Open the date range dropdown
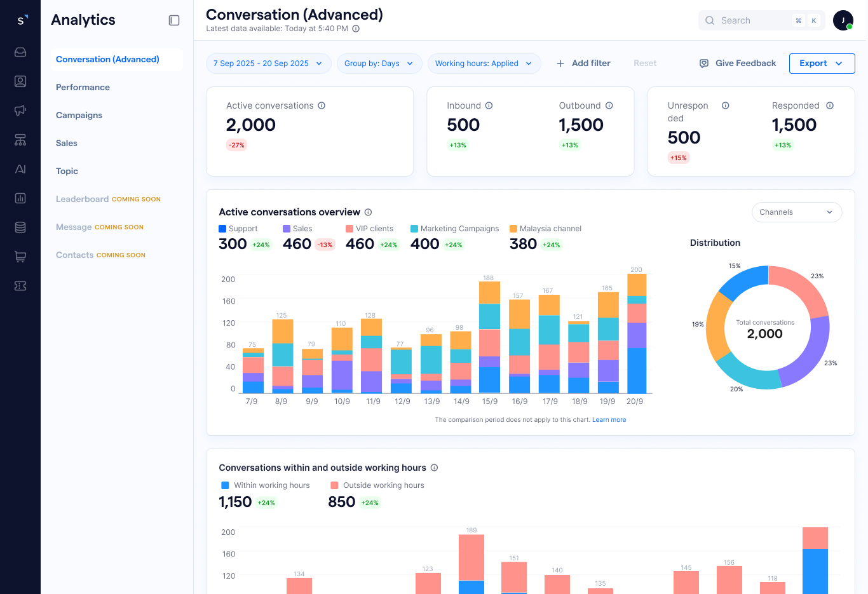 (268, 64)
